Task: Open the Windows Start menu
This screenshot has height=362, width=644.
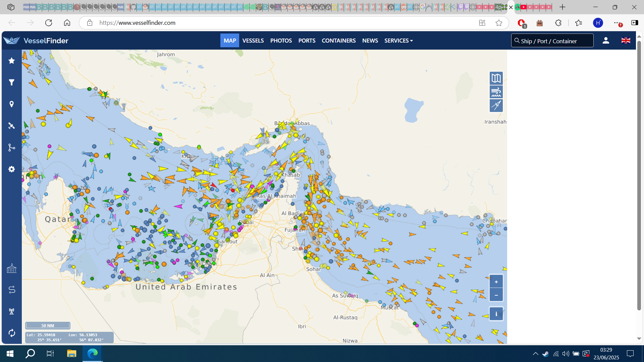Action: coord(10,354)
